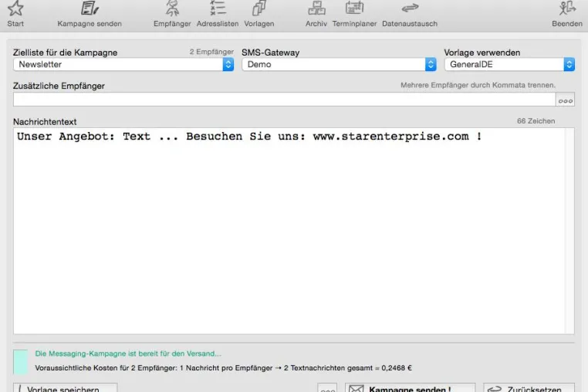This screenshot has height=392, width=588.
Task: Open the Start star icon
Action: point(15,9)
